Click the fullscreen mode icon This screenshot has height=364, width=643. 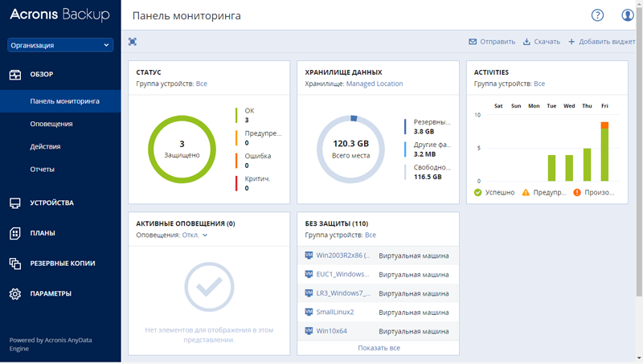(133, 42)
